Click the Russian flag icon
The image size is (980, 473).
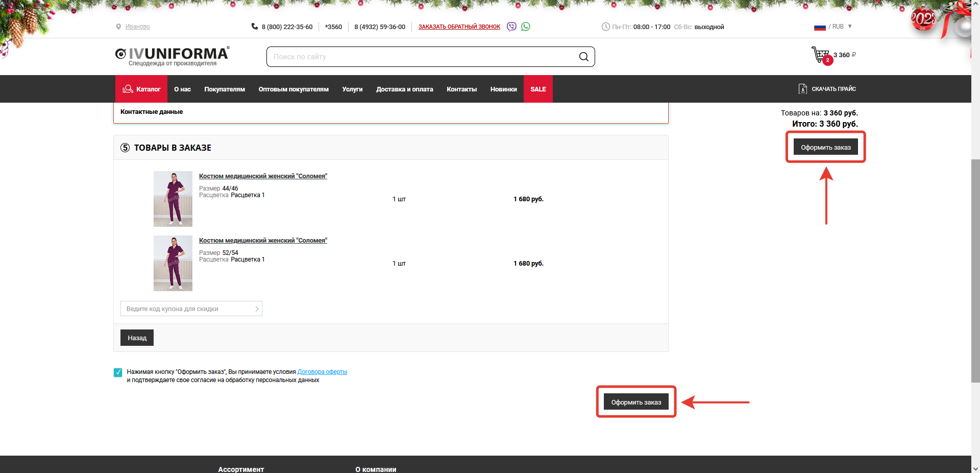(820, 27)
